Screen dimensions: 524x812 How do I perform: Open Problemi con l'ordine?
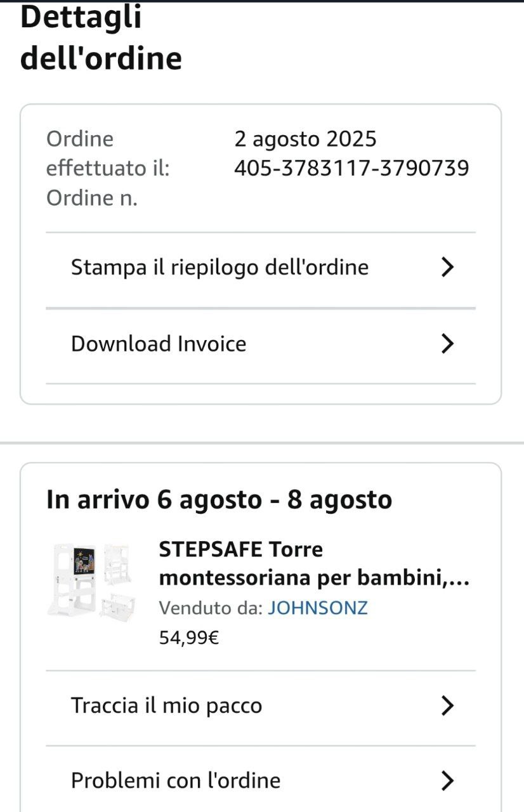(x=176, y=780)
